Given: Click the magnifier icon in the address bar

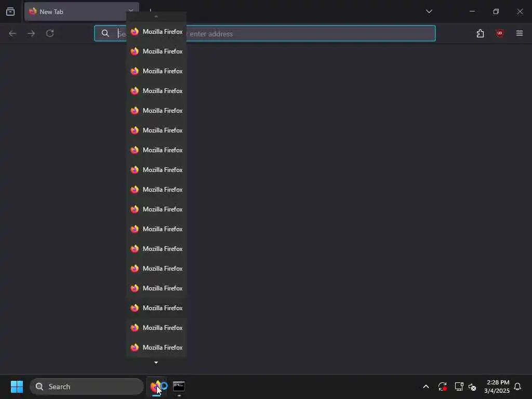Looking at the screenshot, I should [105, 33].
